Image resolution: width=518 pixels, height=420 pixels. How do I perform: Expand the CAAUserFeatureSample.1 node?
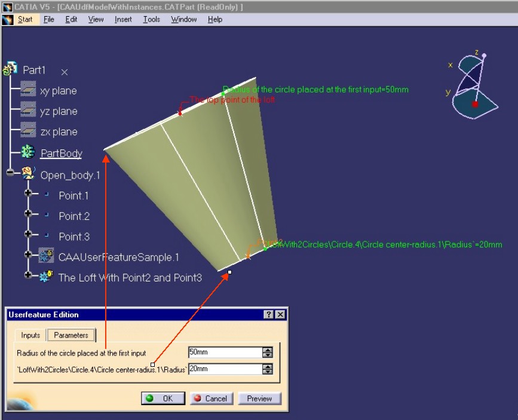click(28, 254)
